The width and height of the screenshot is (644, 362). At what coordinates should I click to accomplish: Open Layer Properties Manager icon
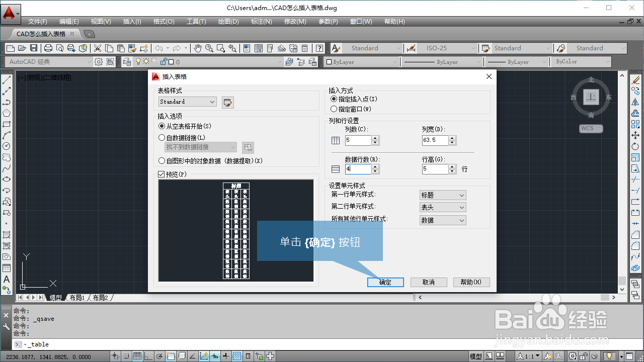pyautogui.click(x=126, y=62)
